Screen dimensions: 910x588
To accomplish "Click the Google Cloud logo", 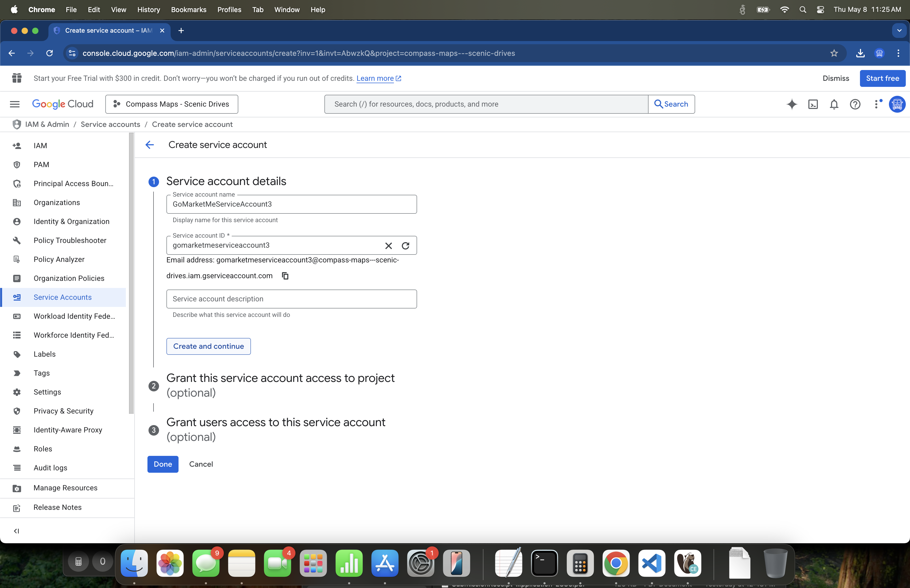I will 63,104.
